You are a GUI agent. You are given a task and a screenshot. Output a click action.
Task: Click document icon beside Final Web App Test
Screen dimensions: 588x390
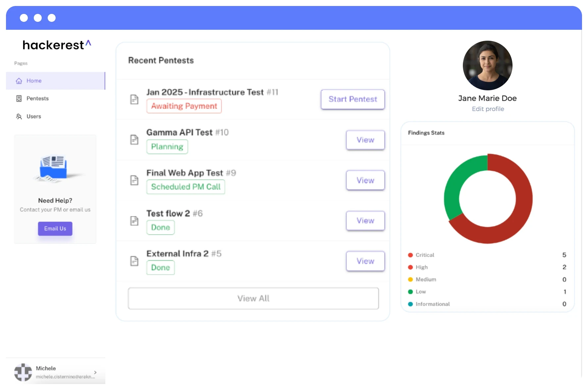134,180
